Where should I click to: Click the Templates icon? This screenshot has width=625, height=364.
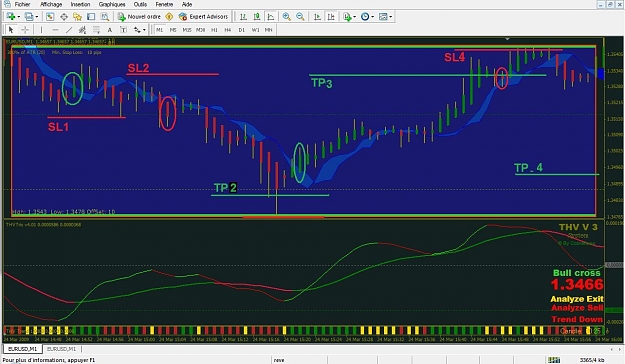pyautogui.click(x=383, y=17)
